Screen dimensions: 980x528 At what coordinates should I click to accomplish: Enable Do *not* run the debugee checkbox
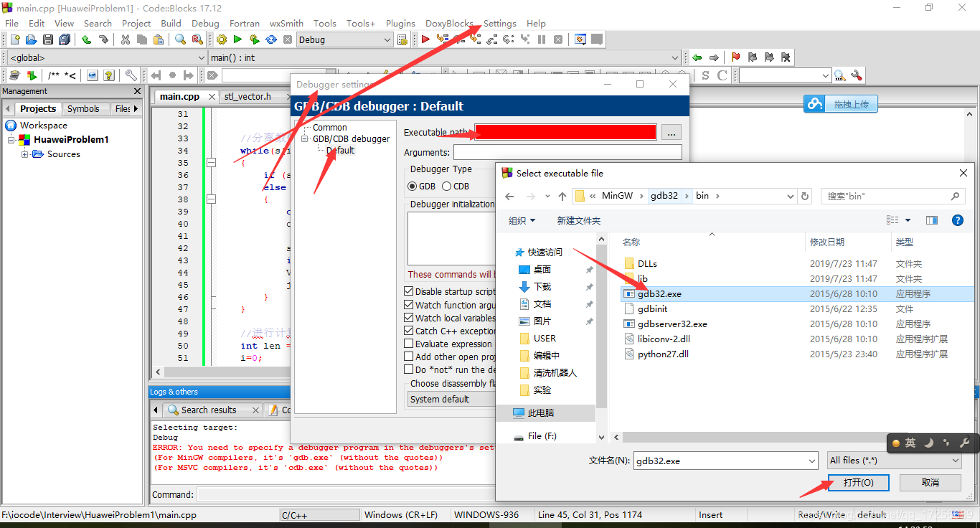tap(409, 369)
